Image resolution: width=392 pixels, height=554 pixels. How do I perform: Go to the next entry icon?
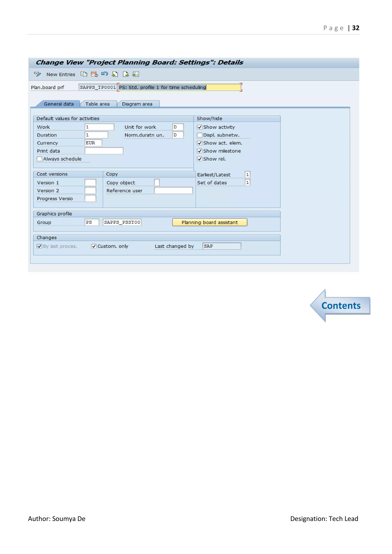[x=126, y=74]
